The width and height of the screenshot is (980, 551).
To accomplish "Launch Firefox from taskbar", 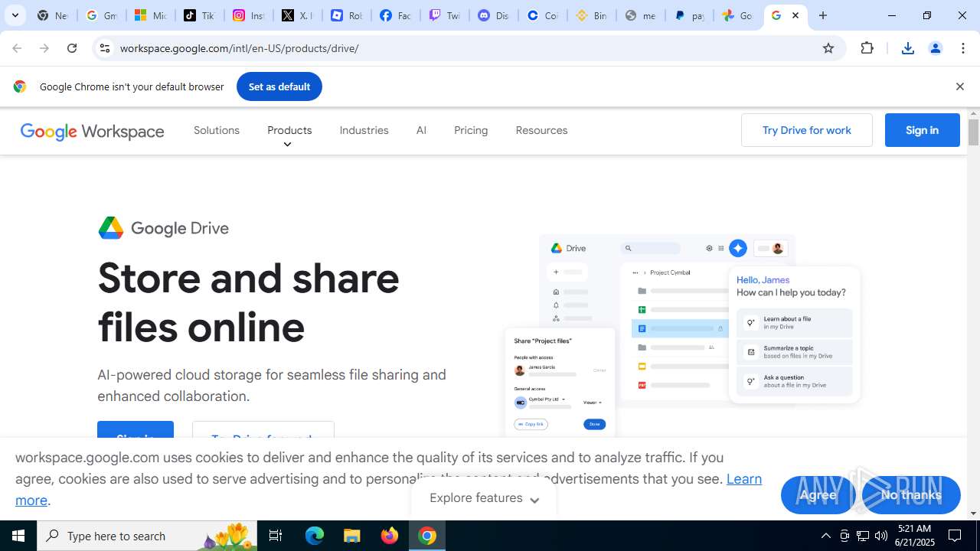I will 390,536.
